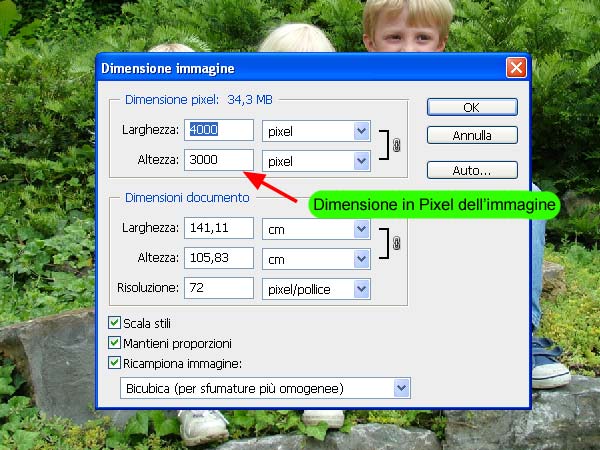Open document height cm unit dropdown
This screenshot has height=450, width=600.
point(316,259)
